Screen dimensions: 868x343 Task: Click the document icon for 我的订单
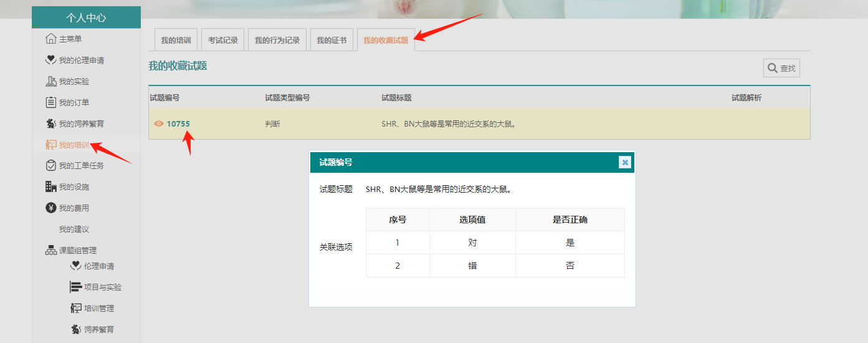51,102
